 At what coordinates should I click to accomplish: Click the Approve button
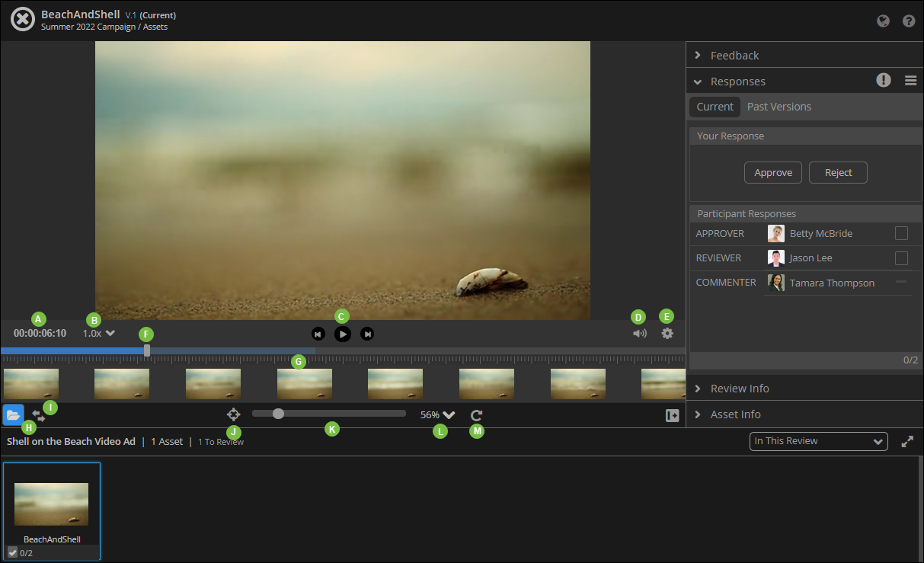tap(773, 173)
